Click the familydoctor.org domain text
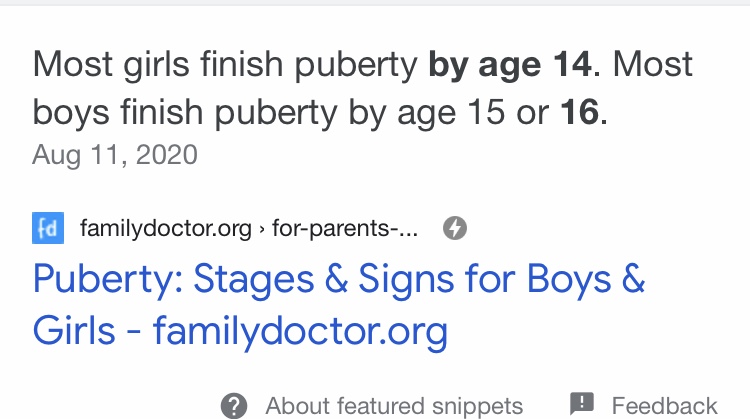The height and width of the screenshot is (419, 750). click(x=165, y=228)
